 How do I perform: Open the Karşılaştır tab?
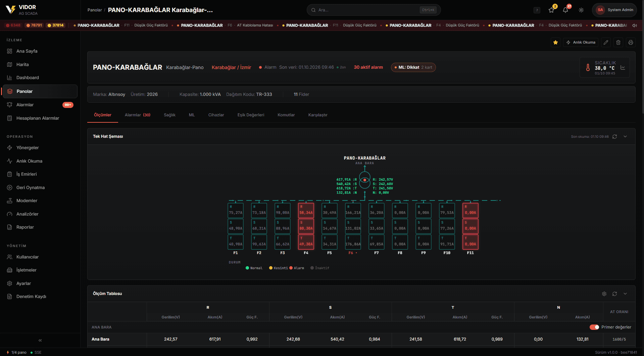click(318, 115)
